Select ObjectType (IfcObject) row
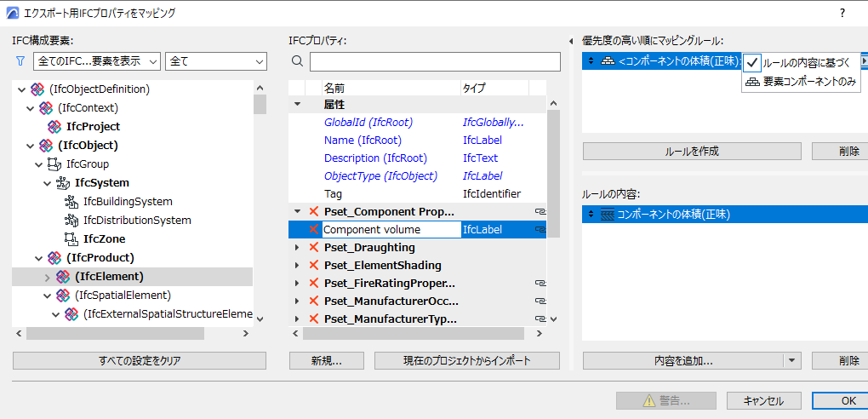The height and width of the screenshot is (419, 868). pos(417,176)
